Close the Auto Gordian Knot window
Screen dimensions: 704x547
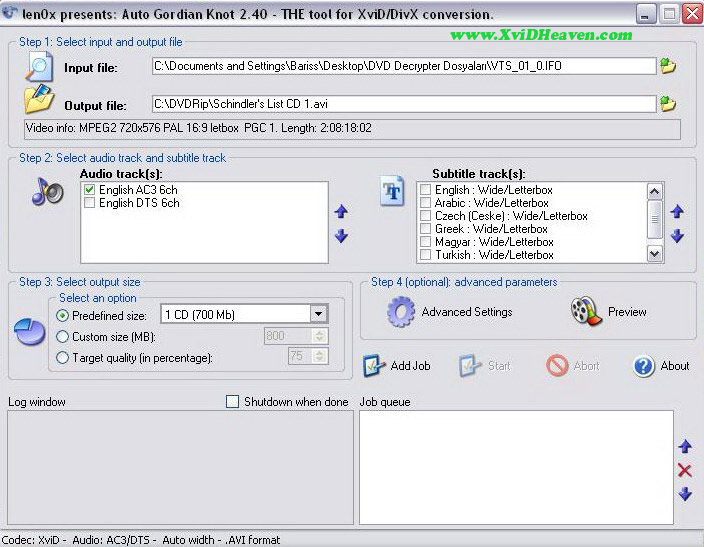692,14
